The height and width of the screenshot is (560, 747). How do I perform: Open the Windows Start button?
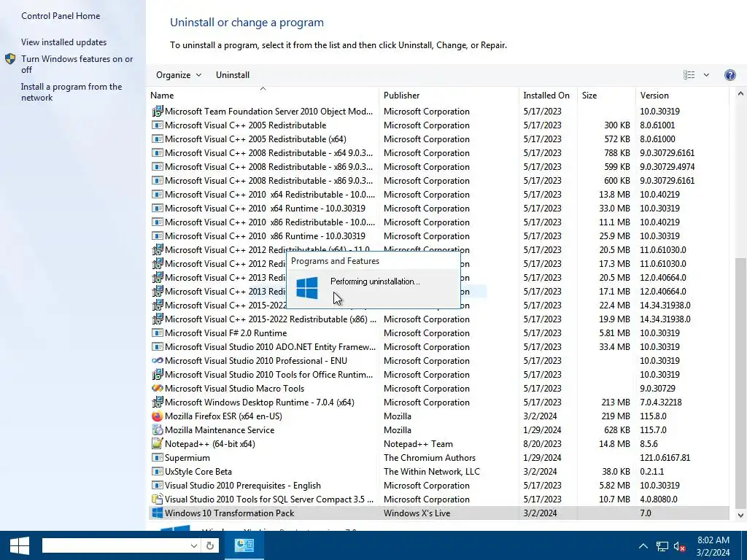click(x=19, y=545)
